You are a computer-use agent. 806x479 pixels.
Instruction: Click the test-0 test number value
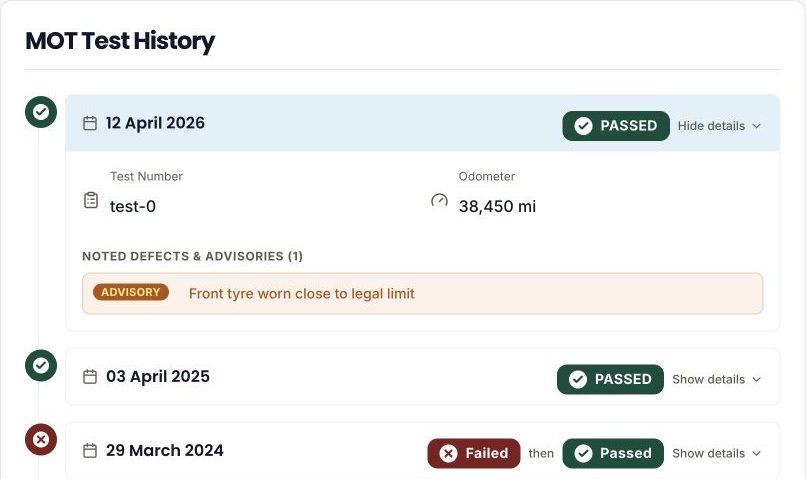tap(133, 207)
